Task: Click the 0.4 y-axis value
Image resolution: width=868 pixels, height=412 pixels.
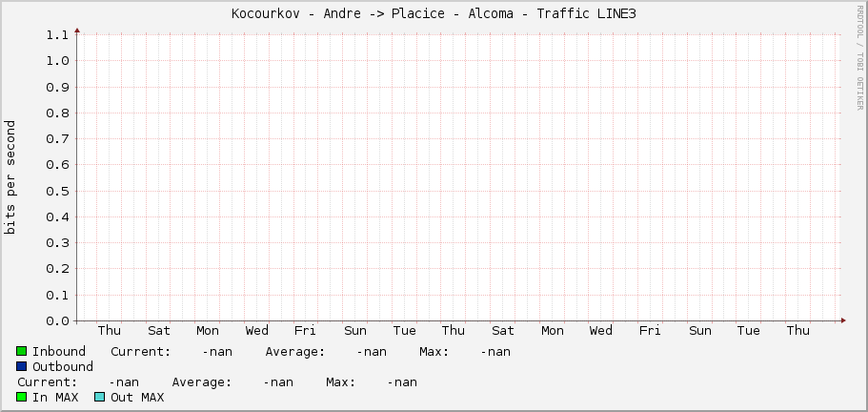Action: pyautogui.click(x=57, y=217)
